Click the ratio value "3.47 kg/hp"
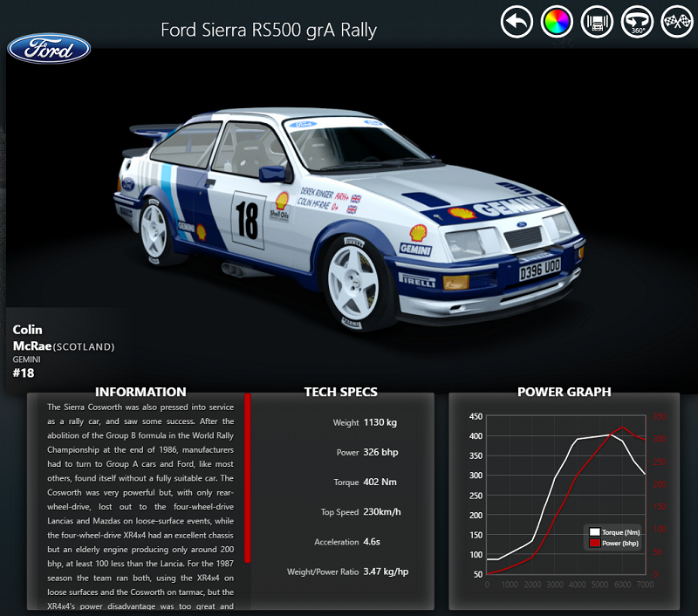 click(x=386, y=572)
